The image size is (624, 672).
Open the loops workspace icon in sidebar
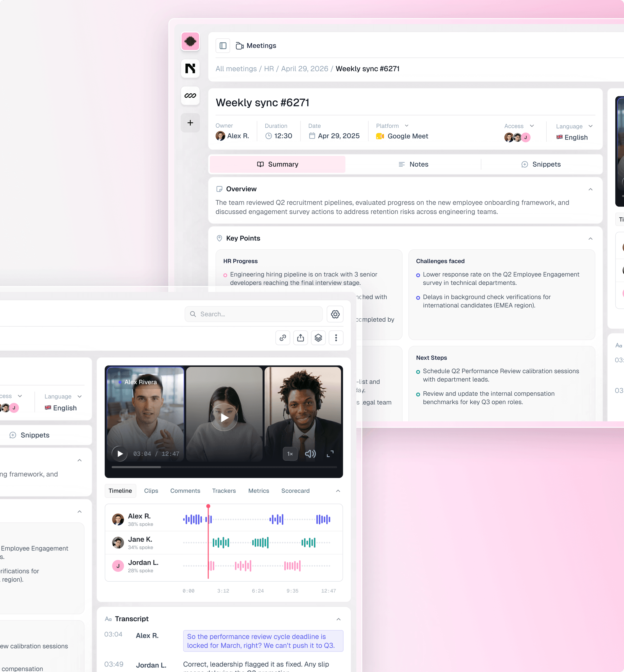(190, 96)
